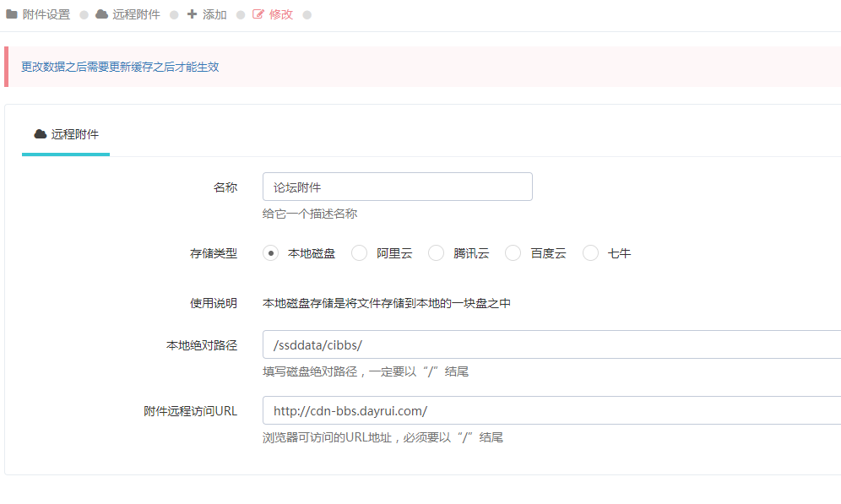Click into the 本地绝对路径 path field

pyautogui.click(x=549, y=345)
